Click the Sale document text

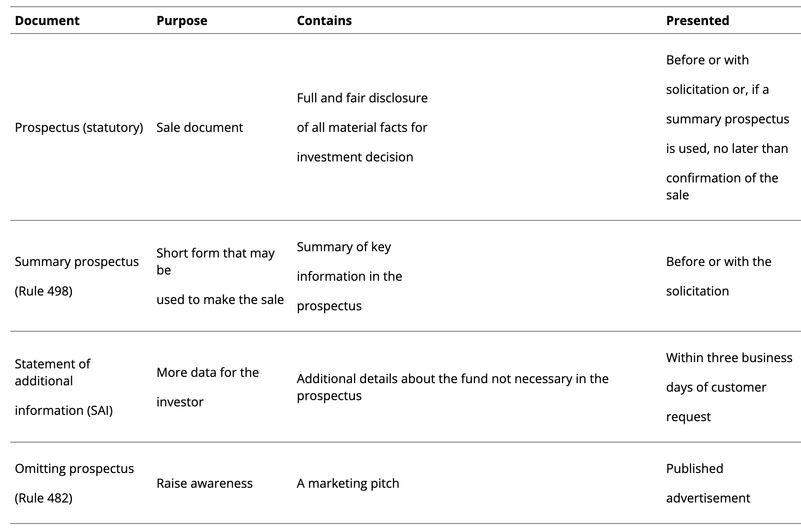(x=199, y=127)
